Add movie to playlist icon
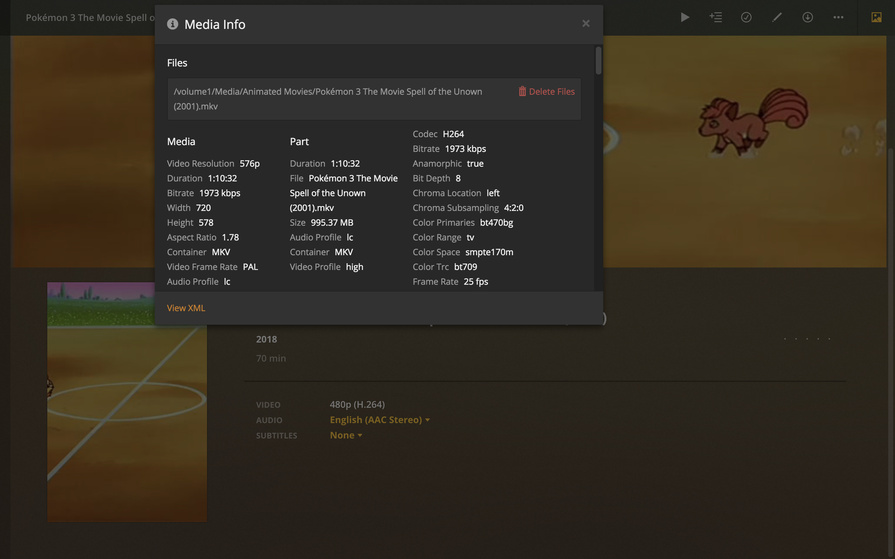Image resolution: width=895 pixels, height=559 pixels. pyautogui.click(x=716, y=17)
